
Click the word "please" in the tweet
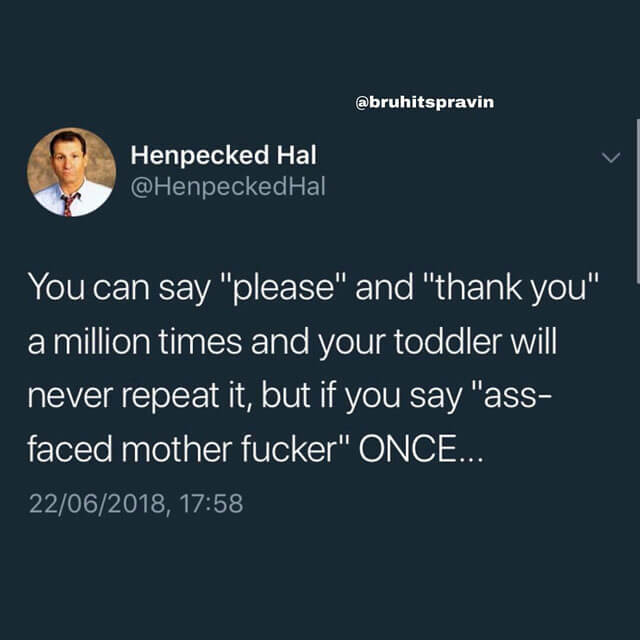[284, 289]
